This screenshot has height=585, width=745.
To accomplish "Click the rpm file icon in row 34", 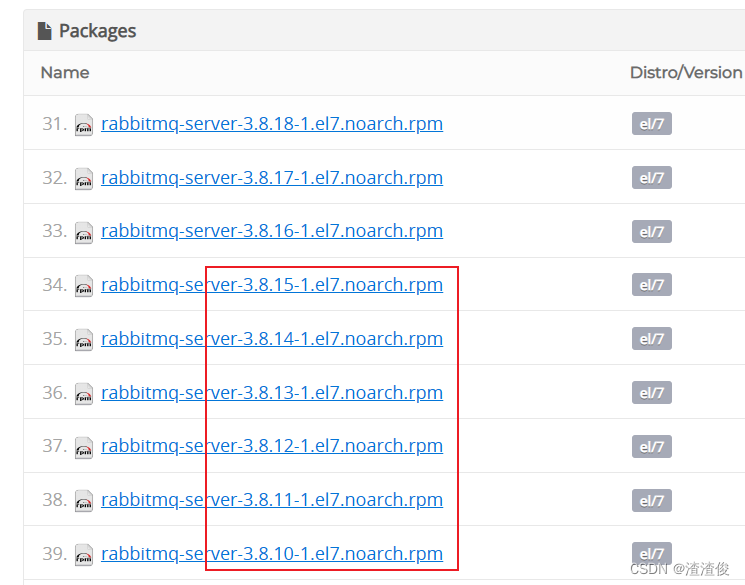I will tap(84, 286).
